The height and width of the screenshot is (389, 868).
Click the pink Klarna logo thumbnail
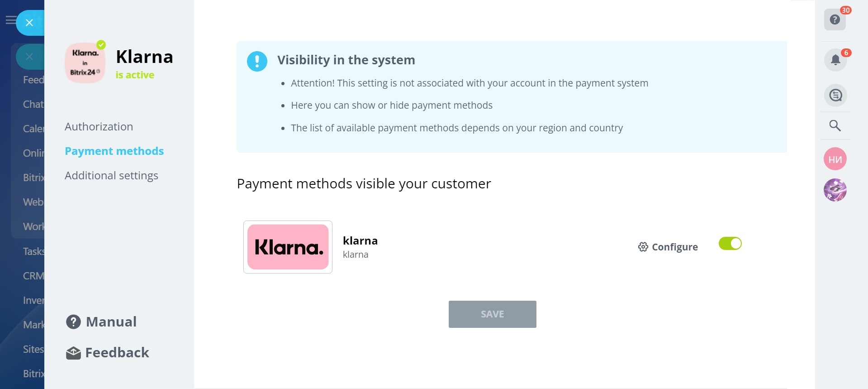(288, 247)
